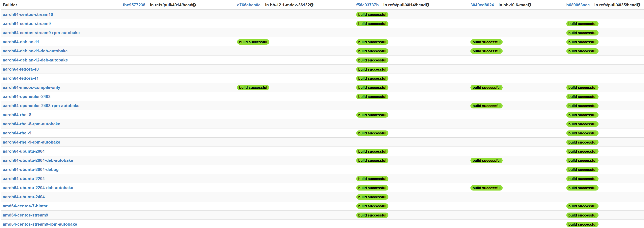Click arrow icon next to refs/pull/4014/head fbc9577238
Viewport: 644px width, 228px height.
point(194,5)
